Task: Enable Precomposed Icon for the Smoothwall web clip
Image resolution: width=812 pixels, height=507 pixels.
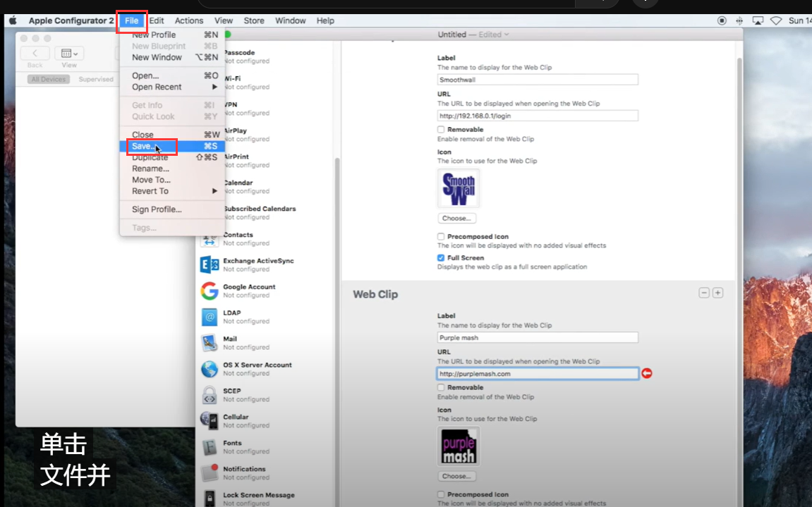Action: (441, 237)
